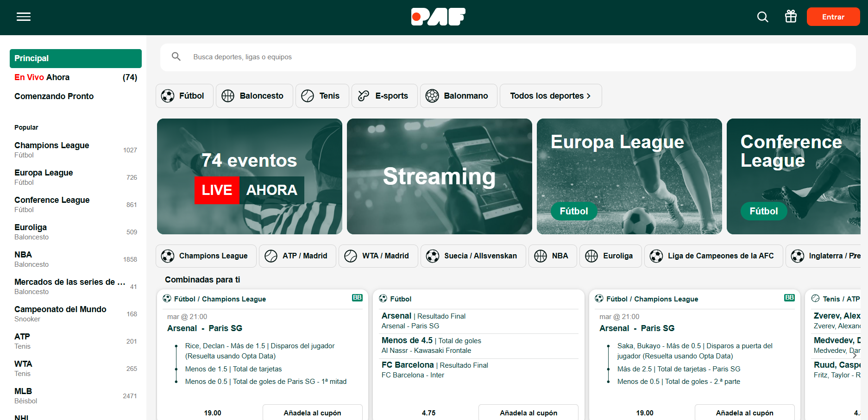868x420 pixels.
Task: Open Champions League in sidebar
Action: [75, 150]
